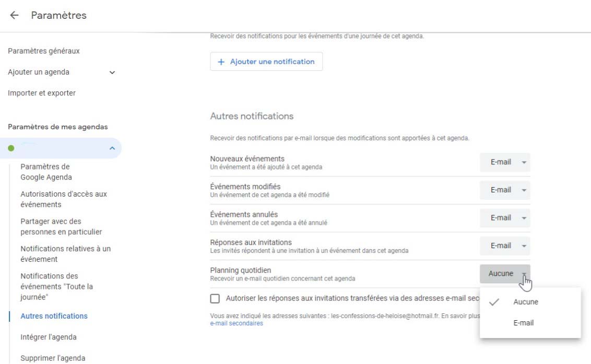Go to Paramètres de Google Agenda
Screen dimensions: 591x364
click(46, 172)
